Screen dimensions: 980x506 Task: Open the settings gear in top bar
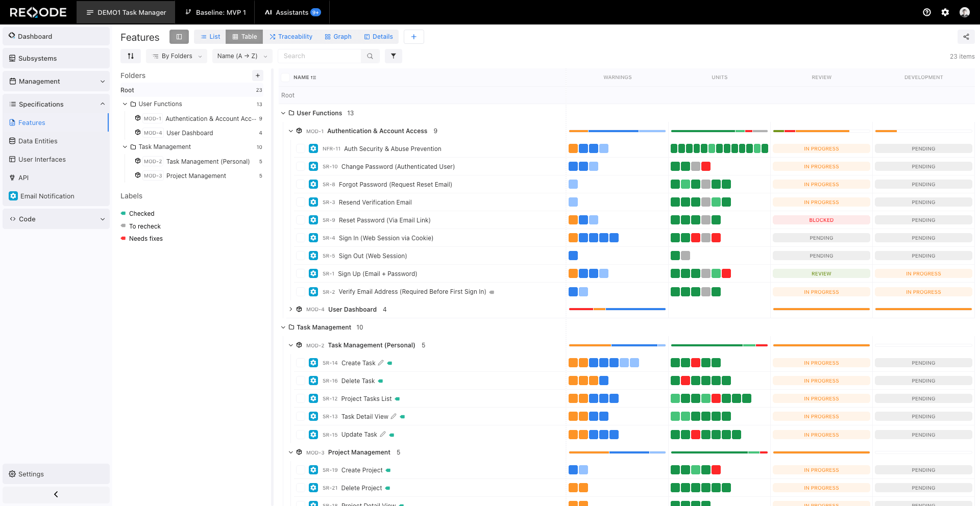(x=945, y=12)
